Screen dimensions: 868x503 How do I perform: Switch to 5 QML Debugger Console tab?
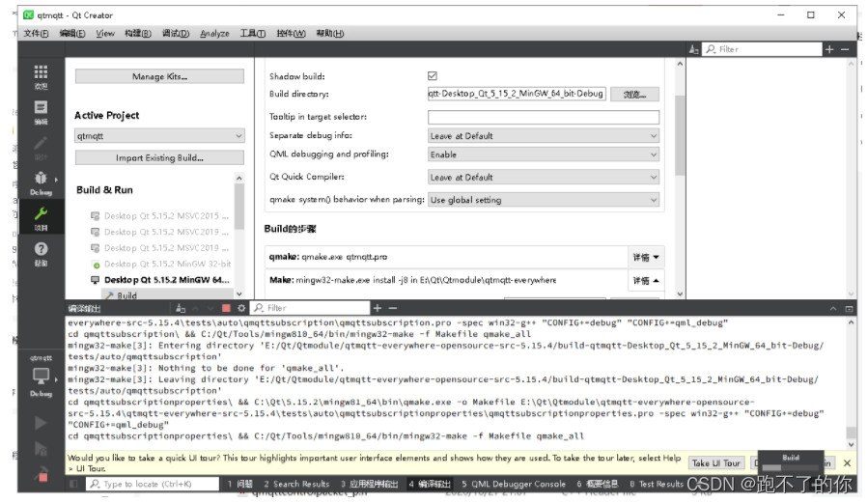click(514, 485)
